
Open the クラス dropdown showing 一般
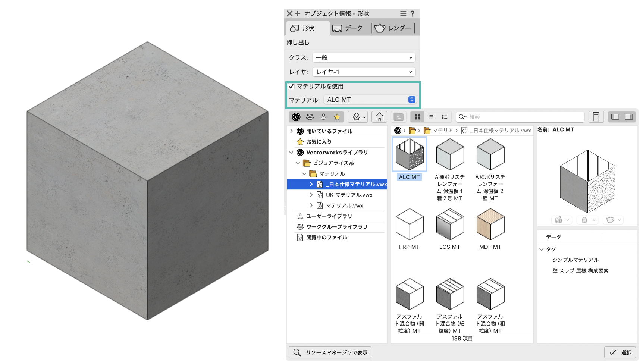364,58
